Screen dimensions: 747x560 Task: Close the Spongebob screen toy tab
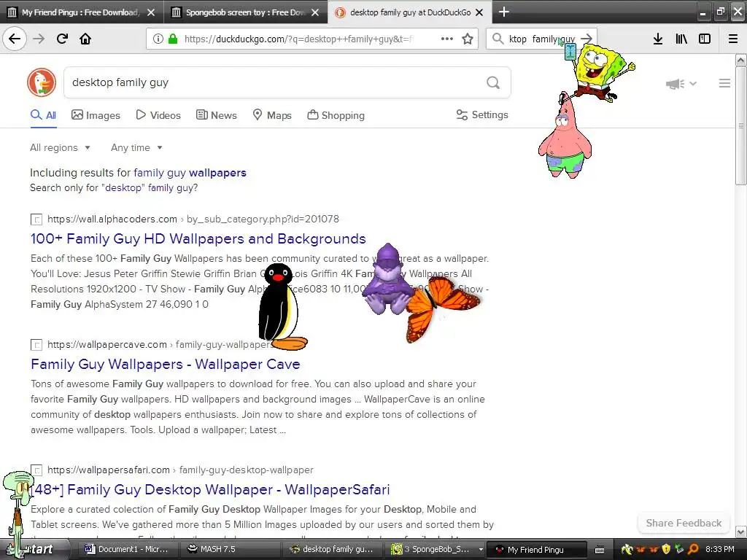coord(315,12)
